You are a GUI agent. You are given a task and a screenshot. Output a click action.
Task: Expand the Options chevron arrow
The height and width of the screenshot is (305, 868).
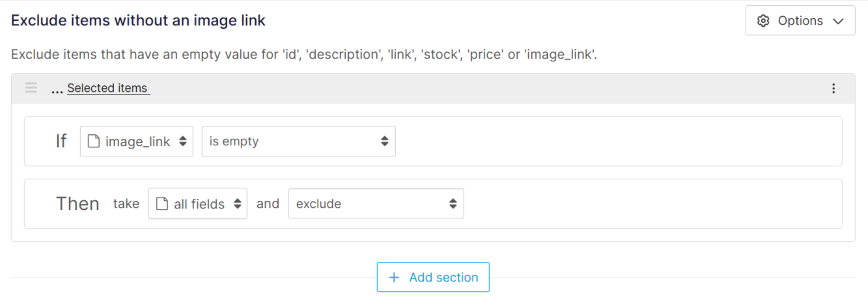(838, 21)
